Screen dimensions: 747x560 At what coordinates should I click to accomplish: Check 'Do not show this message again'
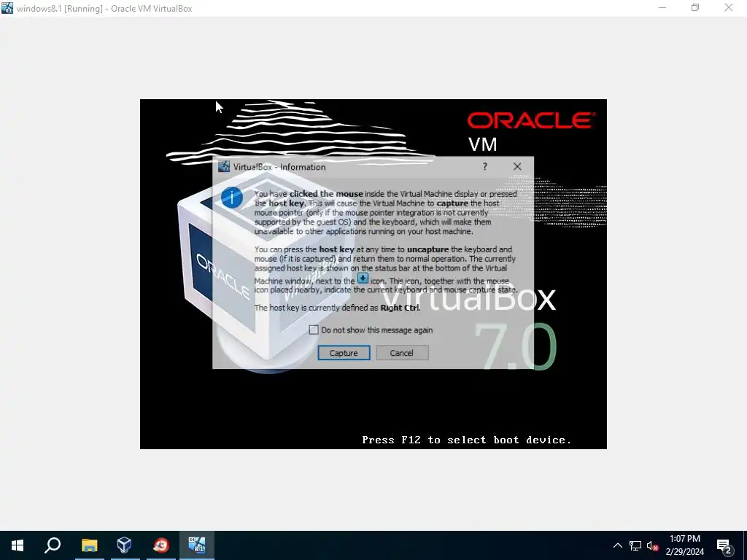point(314,330)
